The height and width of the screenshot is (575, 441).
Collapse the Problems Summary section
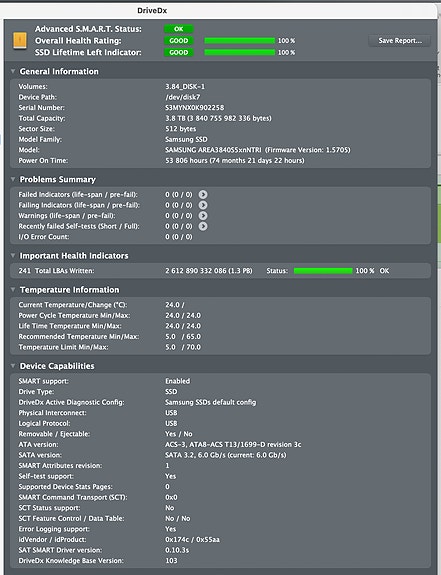click(x=13, y=179)
